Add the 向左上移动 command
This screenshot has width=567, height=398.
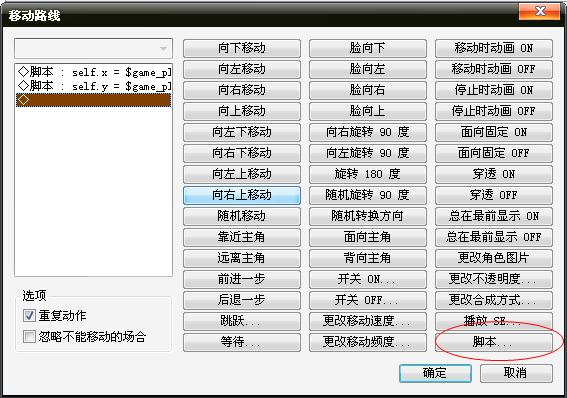coord(242,174)
